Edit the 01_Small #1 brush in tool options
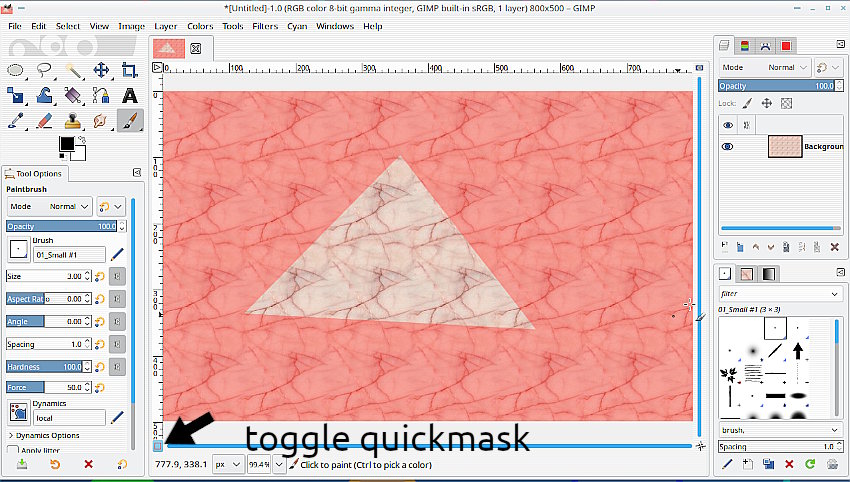 click(117, 254)
